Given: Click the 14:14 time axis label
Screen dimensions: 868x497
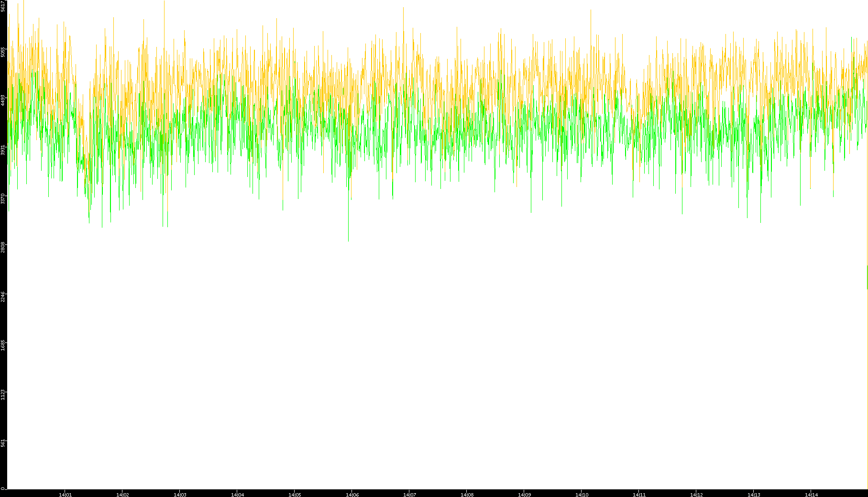Looking at the screenshot, I should click(811, 495).
